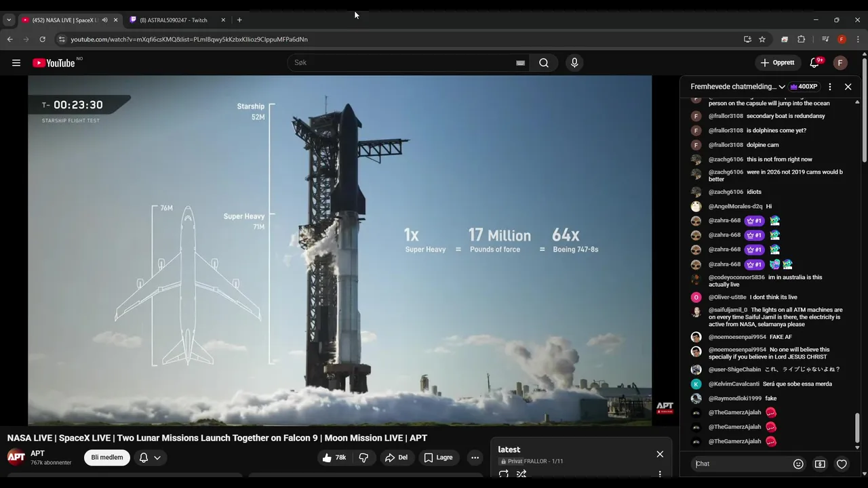Image resolution: width=868 pixels, height=488 pixels.
Task: Toggle playlist loop
Action: (504, 474)
